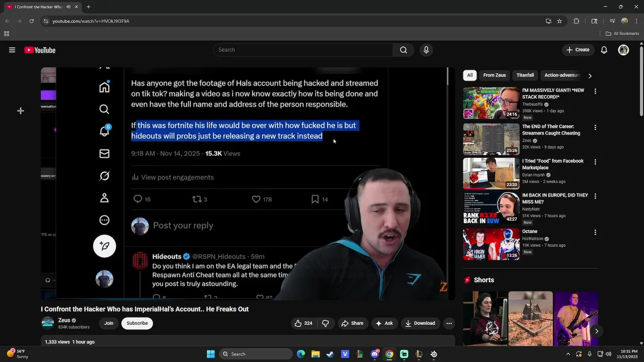Open the video description views text

(x=69, y=342)
